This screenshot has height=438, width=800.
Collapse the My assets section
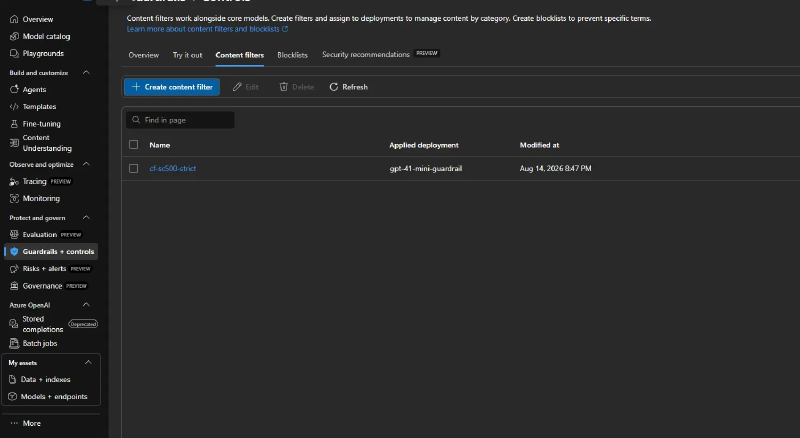88,362
